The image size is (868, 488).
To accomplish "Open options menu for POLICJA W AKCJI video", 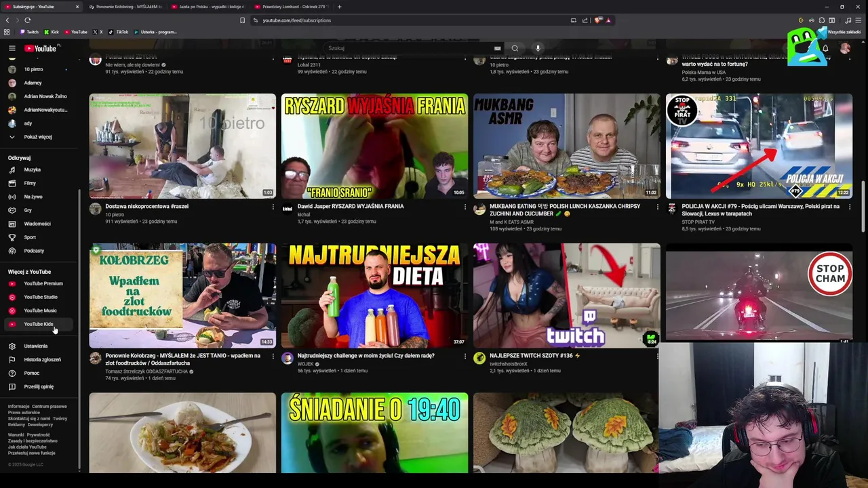I will coord(850,207).
